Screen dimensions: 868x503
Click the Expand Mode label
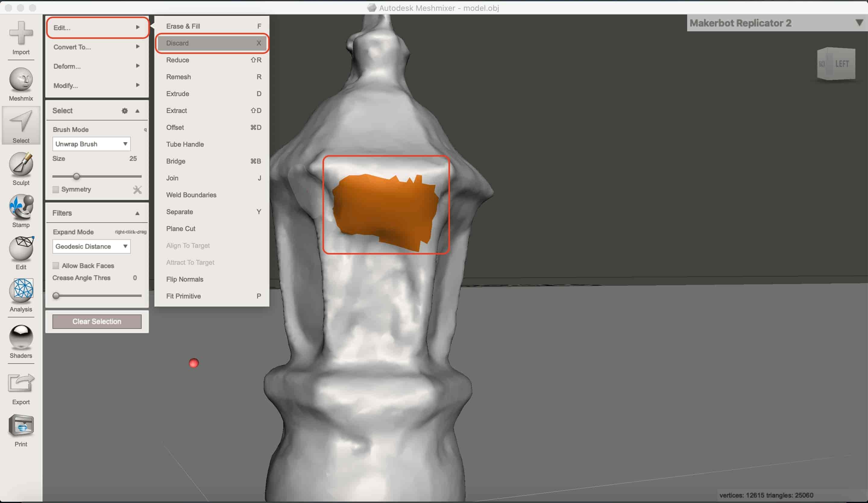point(73,232)
